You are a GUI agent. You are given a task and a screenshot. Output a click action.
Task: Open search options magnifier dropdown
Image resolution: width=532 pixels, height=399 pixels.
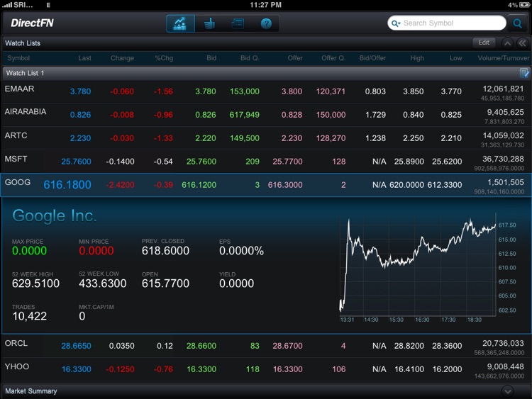(x=396, y=23)
